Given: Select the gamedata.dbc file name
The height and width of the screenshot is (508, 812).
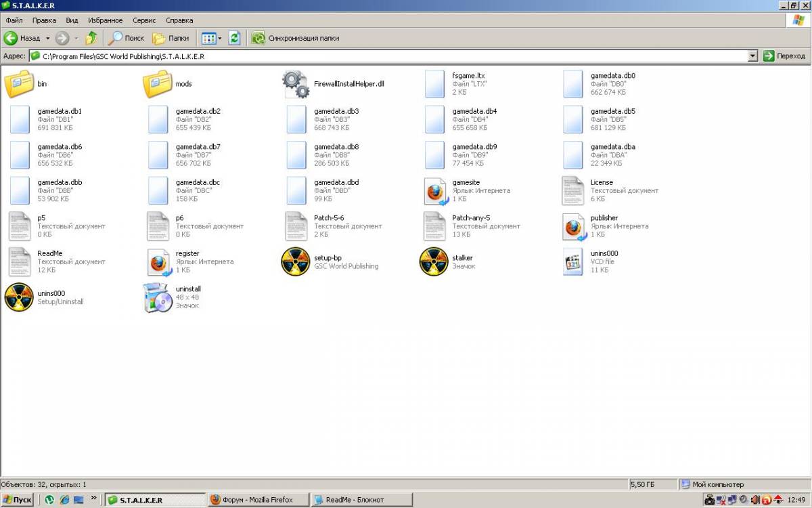Looking at the screenshot, I should (198, 182).
